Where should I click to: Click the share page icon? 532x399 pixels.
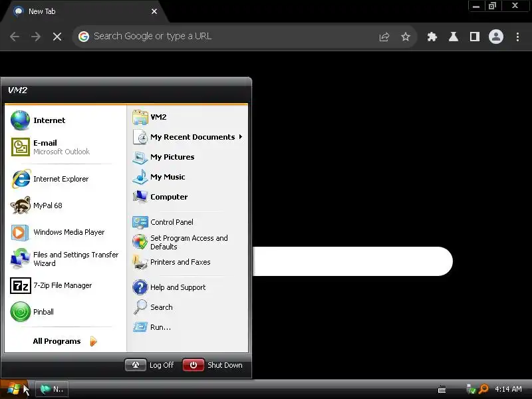tap(384, 37)
